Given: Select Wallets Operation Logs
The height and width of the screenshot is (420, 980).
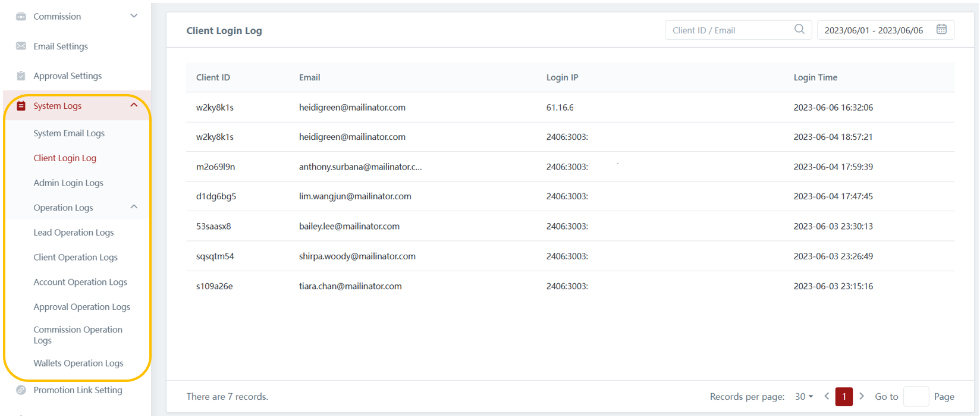Looking at the screenshot, I should 78,363.
